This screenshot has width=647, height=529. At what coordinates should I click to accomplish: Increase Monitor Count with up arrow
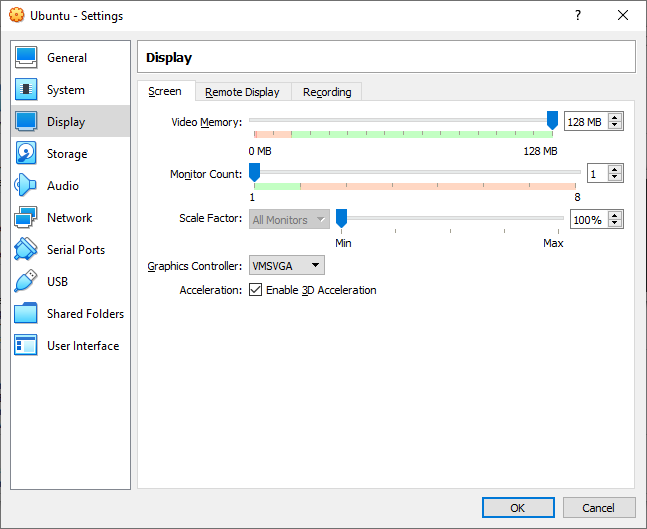click(615, 169)
